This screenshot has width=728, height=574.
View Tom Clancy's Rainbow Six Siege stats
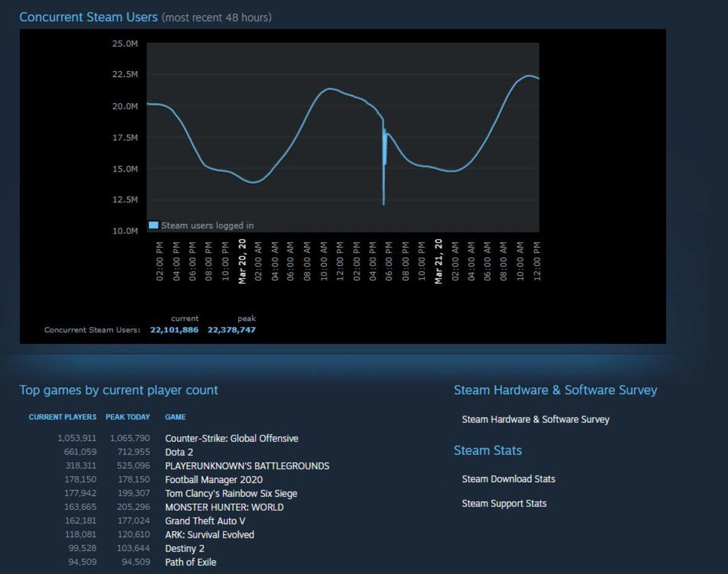click(231, 493)
